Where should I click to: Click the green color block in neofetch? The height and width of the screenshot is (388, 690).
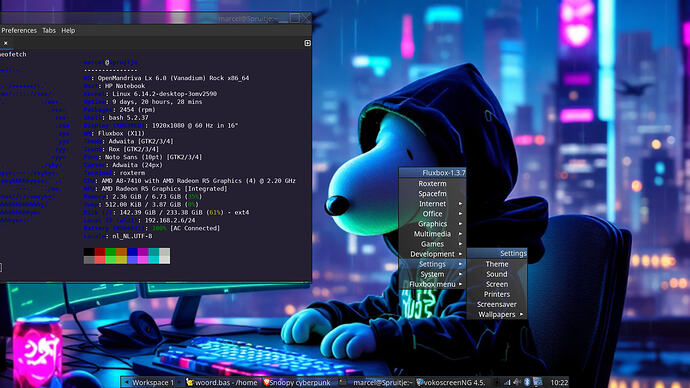110,252
